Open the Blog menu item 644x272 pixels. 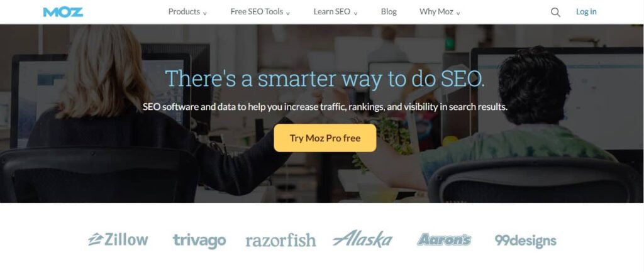coord(389,11)
